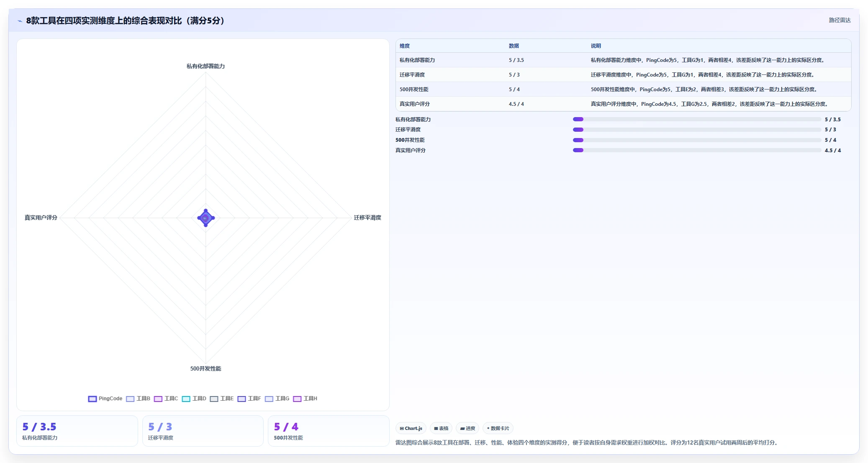Click the 说明 column header
The image size is (868, 463).
point(596,46)
